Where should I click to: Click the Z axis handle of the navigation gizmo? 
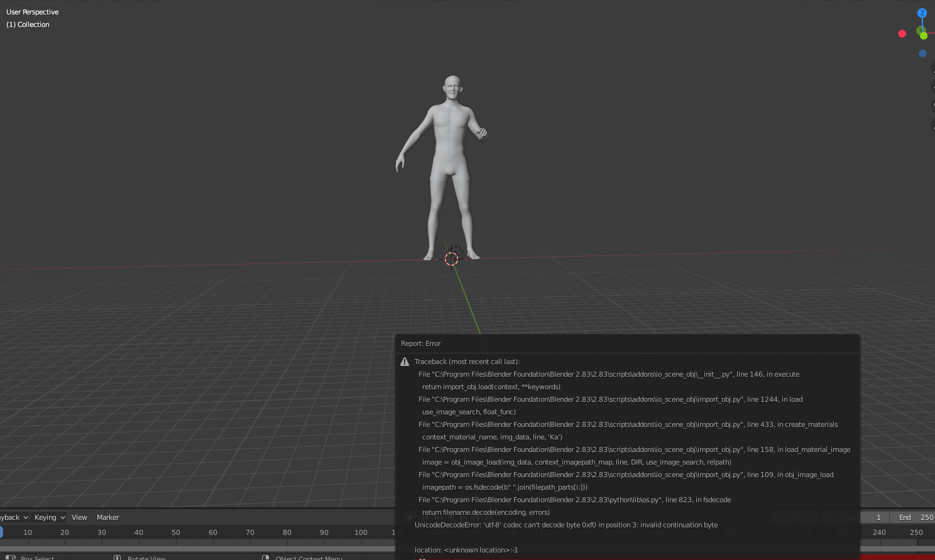coord(922,13)
